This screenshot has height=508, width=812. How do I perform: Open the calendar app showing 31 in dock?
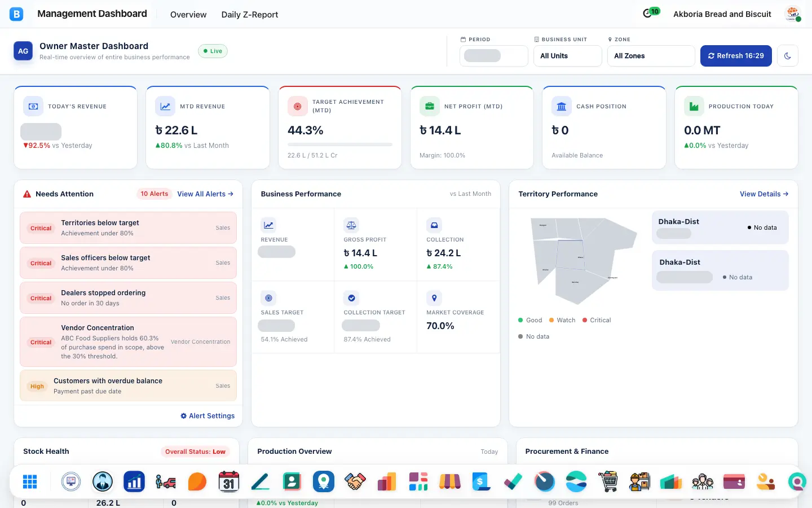coord(229,481)
